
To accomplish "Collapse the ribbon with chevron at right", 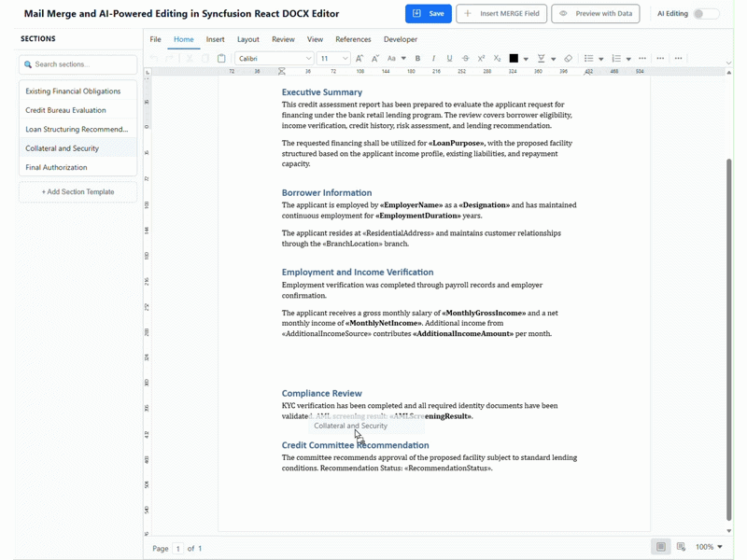I will tap(728, 63).
